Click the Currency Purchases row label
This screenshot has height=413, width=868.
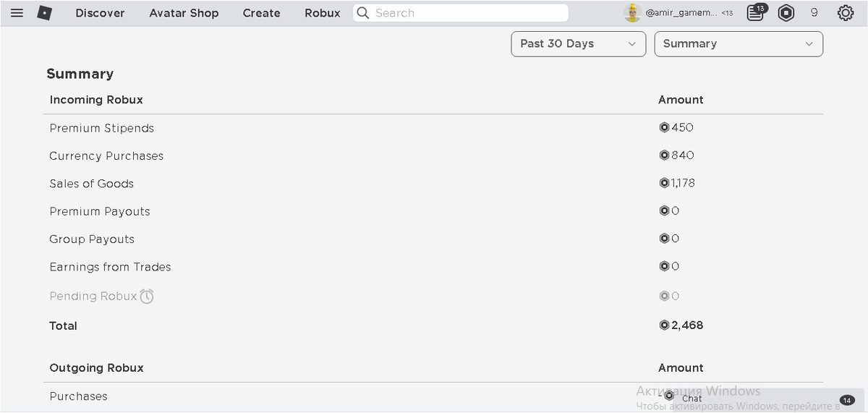pos(106,156)
